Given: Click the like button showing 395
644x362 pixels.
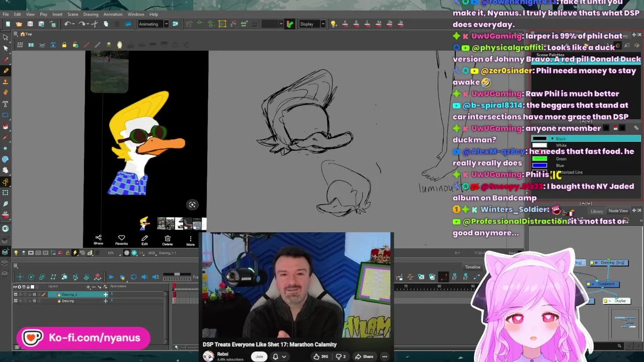Looking at the screenshot, I should [x=320, y=356].
